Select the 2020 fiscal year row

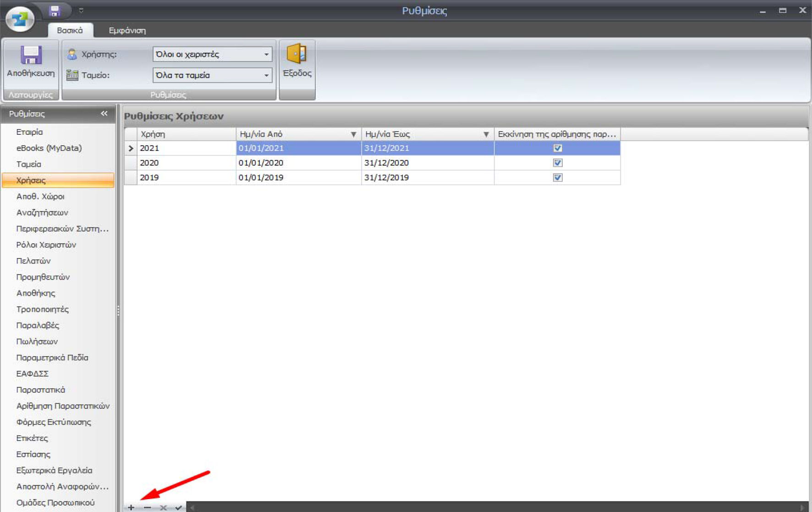[x=183, y=163]
